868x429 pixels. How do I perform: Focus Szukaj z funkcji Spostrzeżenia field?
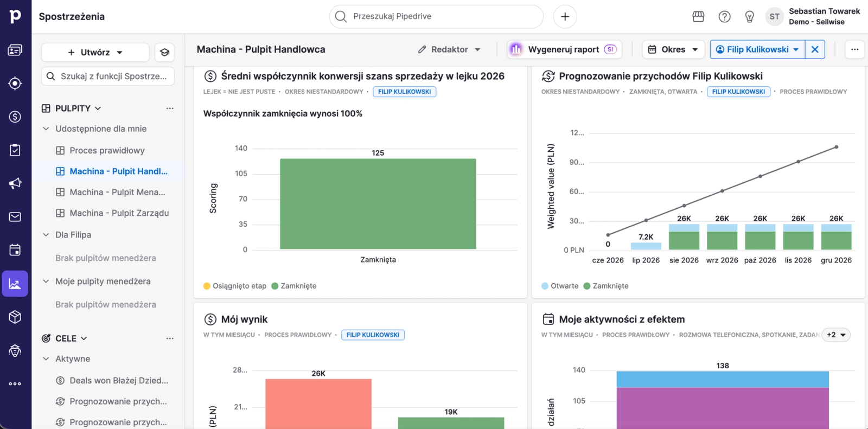pos(108,76)
